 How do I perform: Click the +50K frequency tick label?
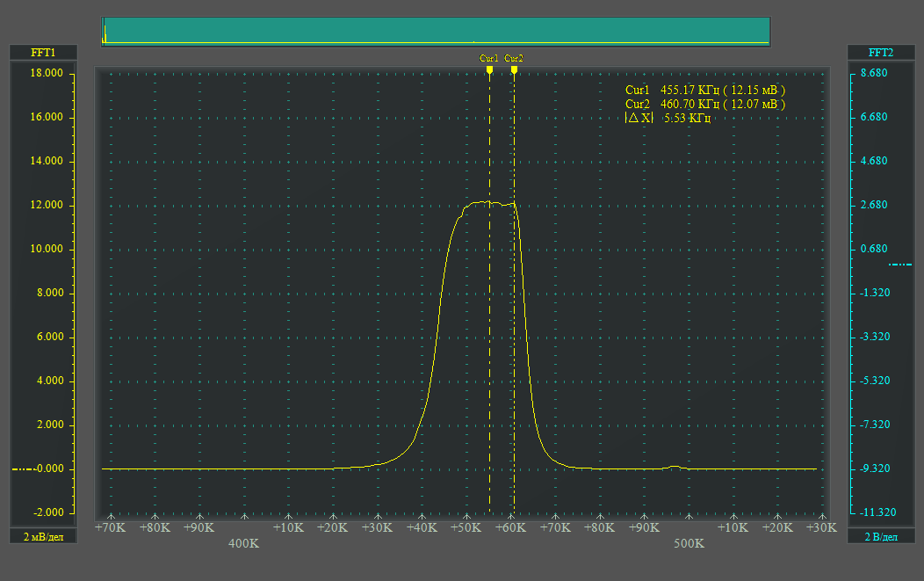(x=466, y=528)
